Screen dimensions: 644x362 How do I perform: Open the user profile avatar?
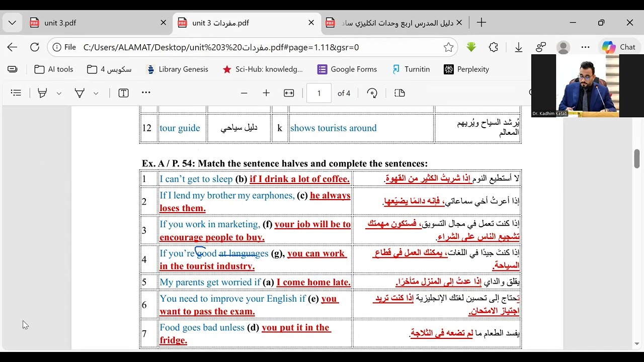563,47
